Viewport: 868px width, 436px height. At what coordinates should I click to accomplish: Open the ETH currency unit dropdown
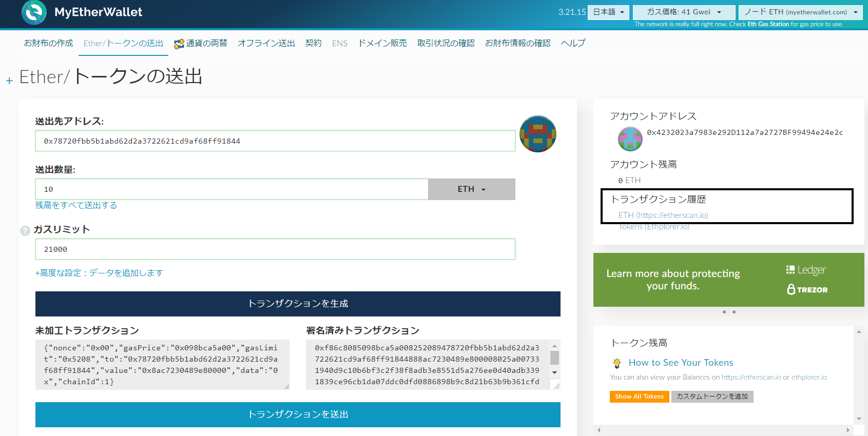[x=472, y=189]
